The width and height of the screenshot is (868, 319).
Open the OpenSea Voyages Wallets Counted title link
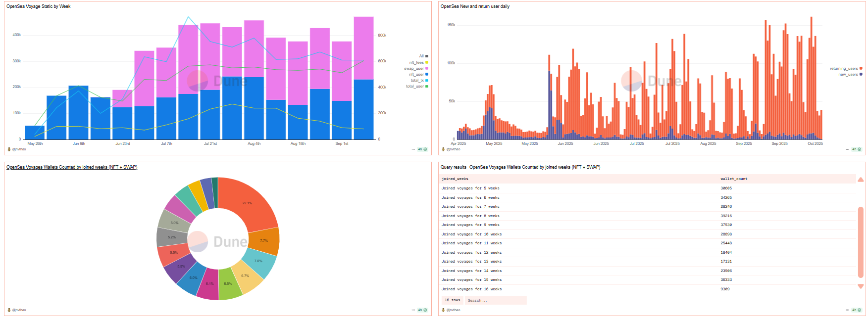tap(72, 167)
